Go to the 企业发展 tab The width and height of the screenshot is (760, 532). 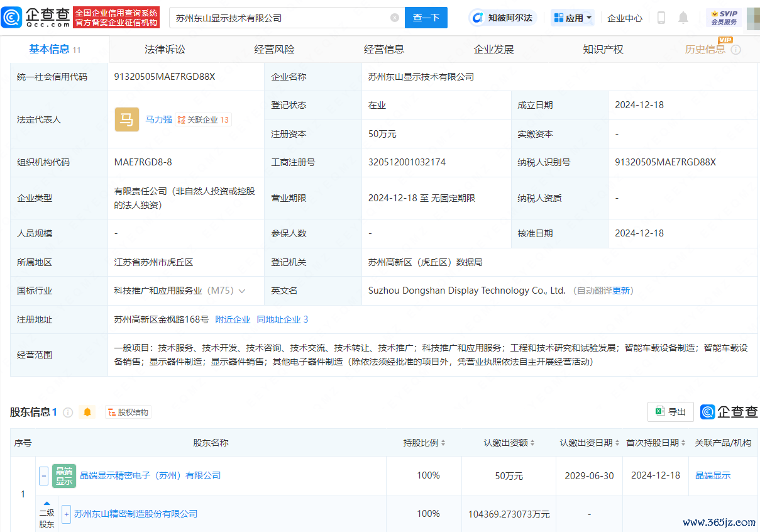click(x=493, y=50)
